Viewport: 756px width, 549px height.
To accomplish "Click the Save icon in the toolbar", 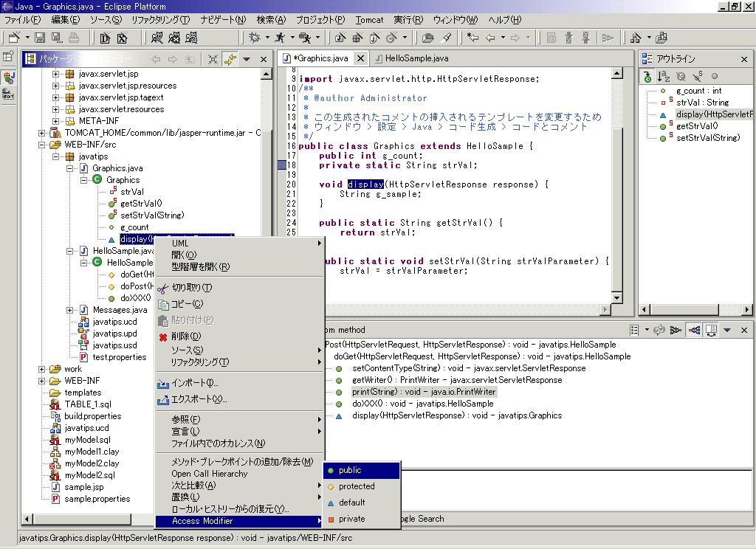I will tap(39, 37).
